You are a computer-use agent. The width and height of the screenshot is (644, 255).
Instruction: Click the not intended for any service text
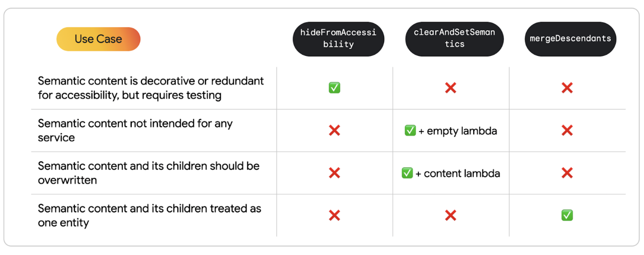coord(135,130)
